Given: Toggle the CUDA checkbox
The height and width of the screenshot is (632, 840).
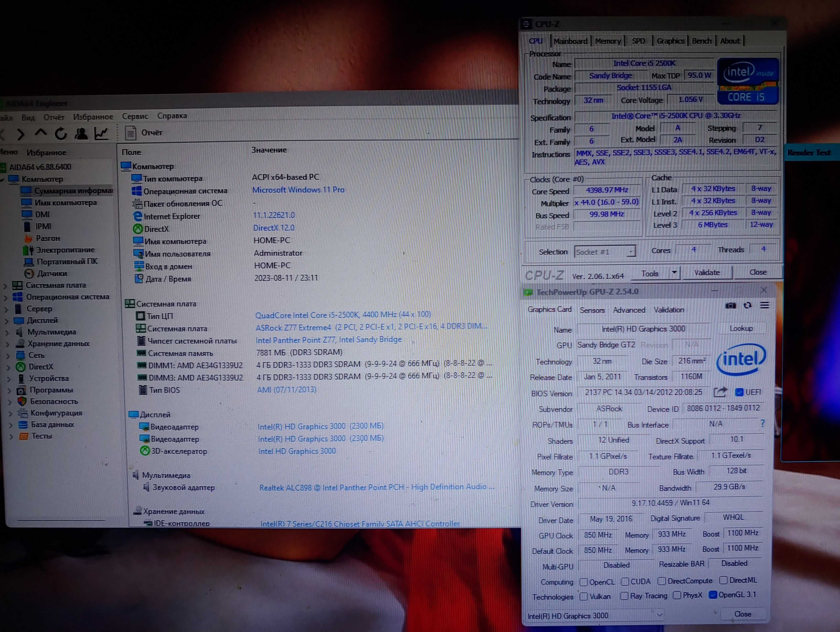Looking at the screenshot, I should click(625, 581).
